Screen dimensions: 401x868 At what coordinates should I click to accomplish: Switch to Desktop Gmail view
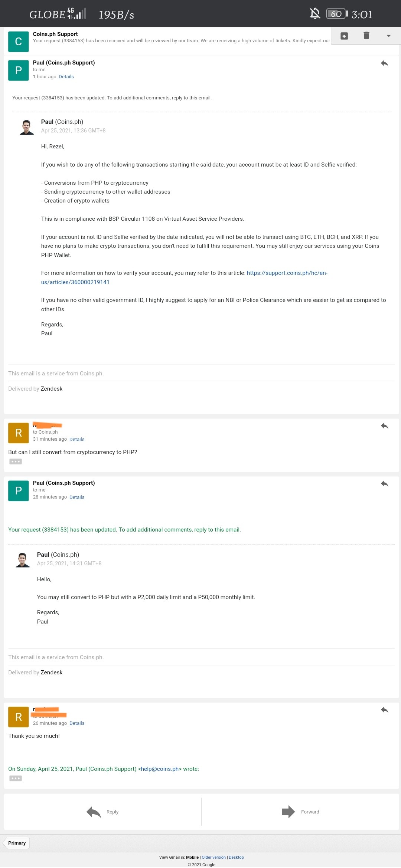click(236, 857)
